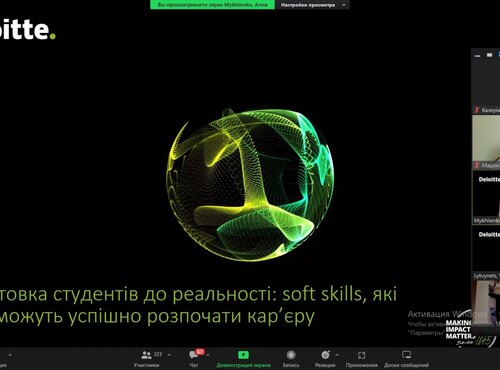Expand the arrow next to Участники
500x370 pixels.
pyautogui.click(x=169, y=355)
